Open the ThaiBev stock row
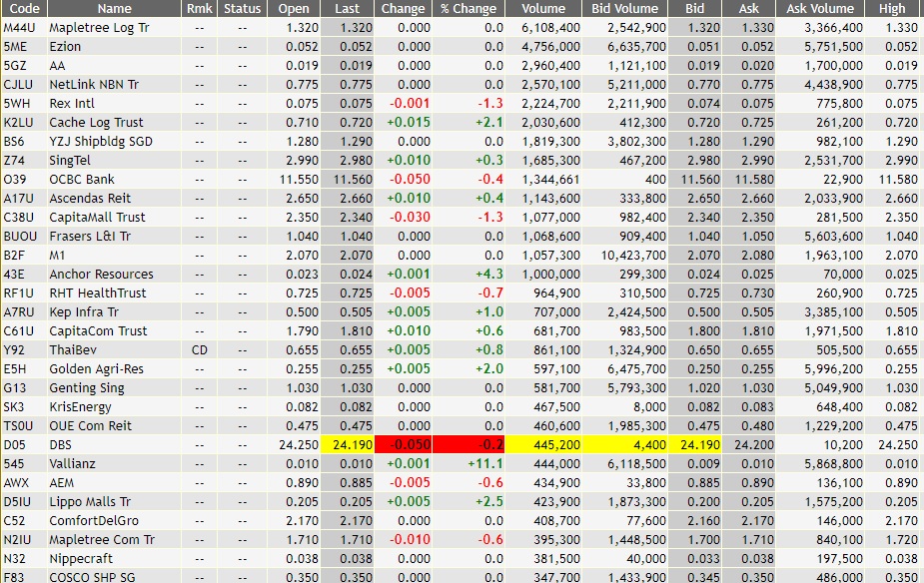The height and width of the screenshot is (583, 924). (x=113, y=350)
